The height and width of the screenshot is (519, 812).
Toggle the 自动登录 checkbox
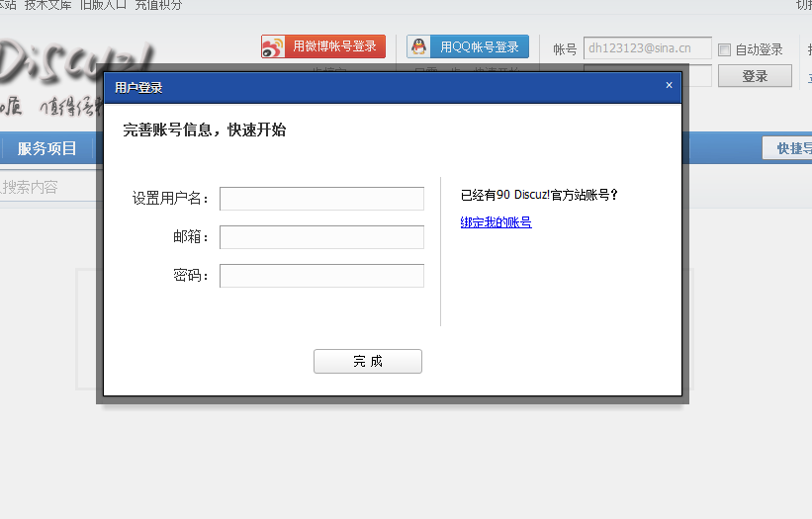tap(725, 49)
